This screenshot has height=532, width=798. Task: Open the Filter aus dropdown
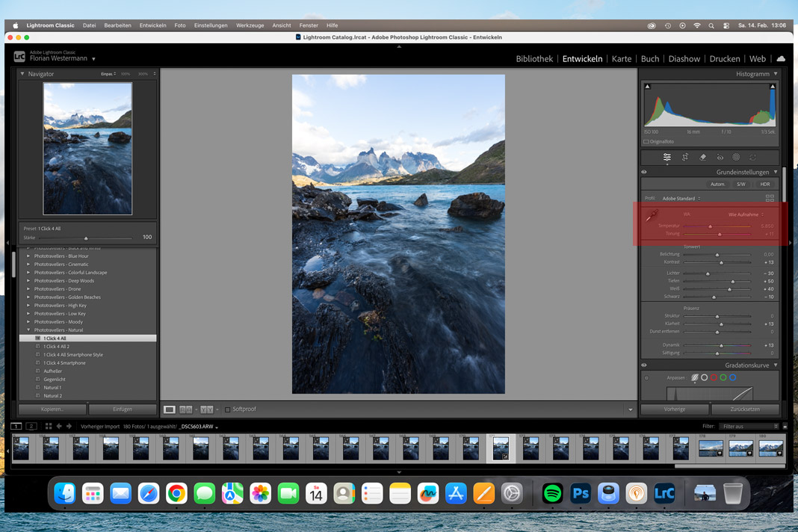click(751, 426)
